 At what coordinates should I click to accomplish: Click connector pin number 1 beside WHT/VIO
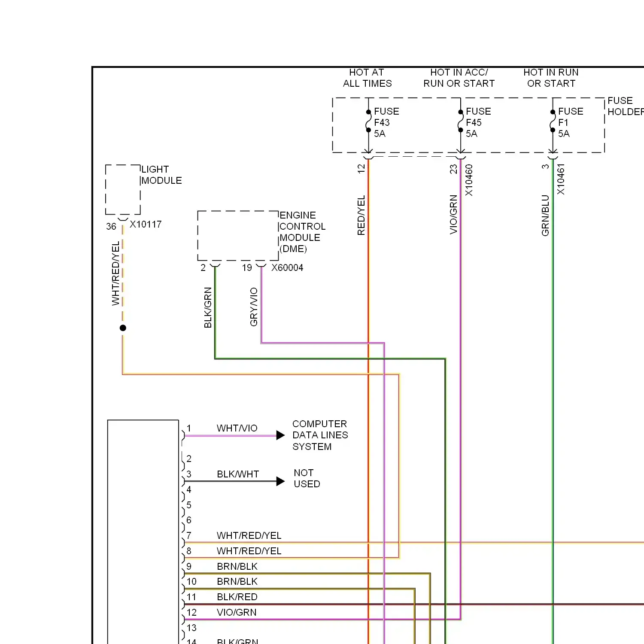189,428
